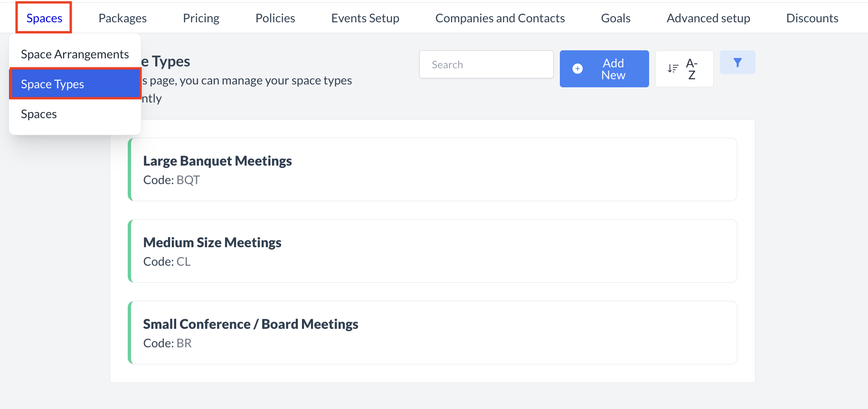
Task: Go to the Discounts tab
Action: 812,18
